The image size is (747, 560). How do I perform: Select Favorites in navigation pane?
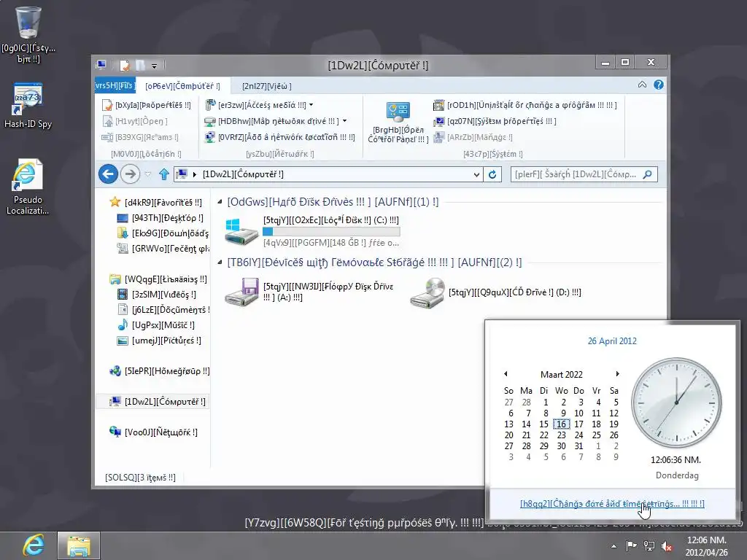pos(156,203)
